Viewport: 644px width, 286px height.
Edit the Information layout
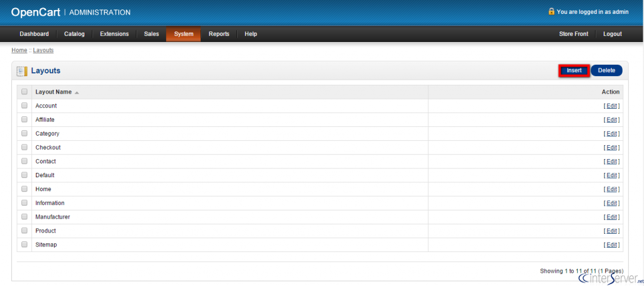[611, 203]
